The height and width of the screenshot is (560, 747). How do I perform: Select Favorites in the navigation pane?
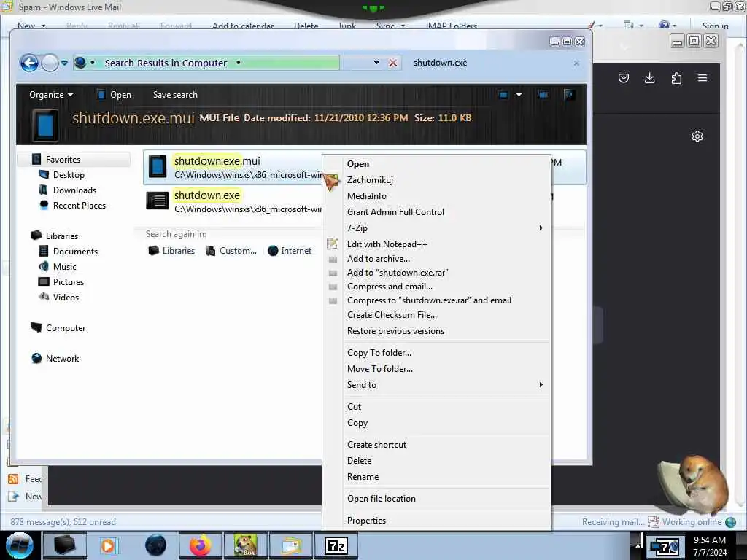pos(63,160)
